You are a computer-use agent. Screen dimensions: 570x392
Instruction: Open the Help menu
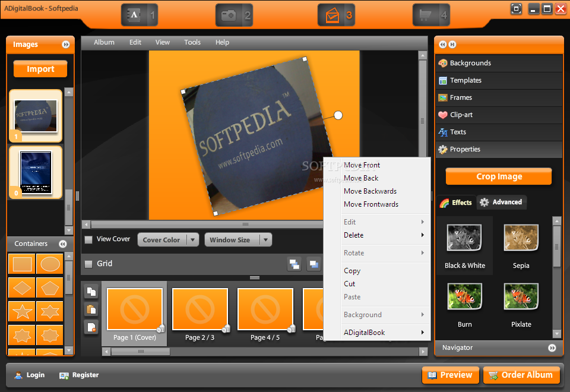222,42
